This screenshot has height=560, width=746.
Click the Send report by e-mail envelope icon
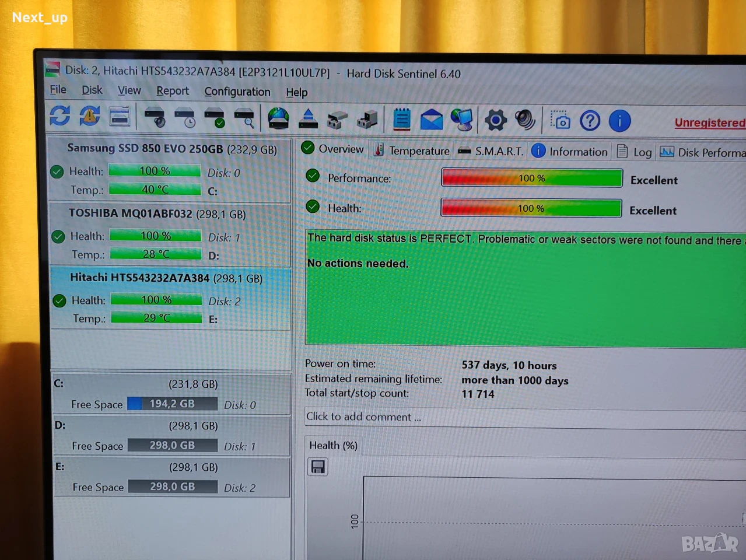tap(431, 120)
